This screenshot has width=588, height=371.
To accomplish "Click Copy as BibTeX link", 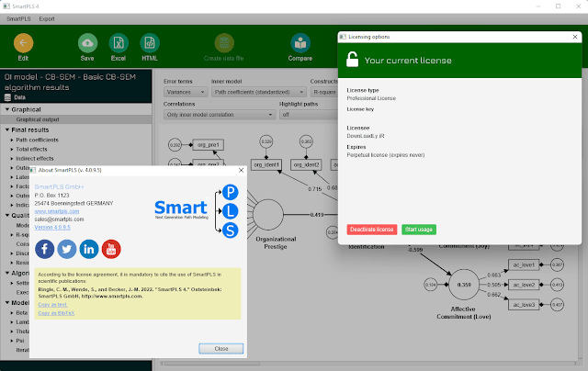I will [x=56, y=313].
